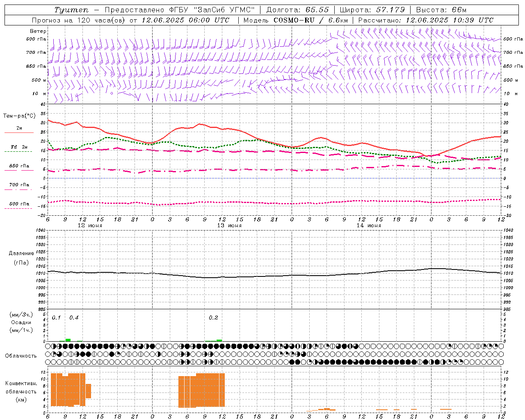Click the 12 июня date label
Image resolution: width=525 pixels, height=420 pixels.
[90, 226]
